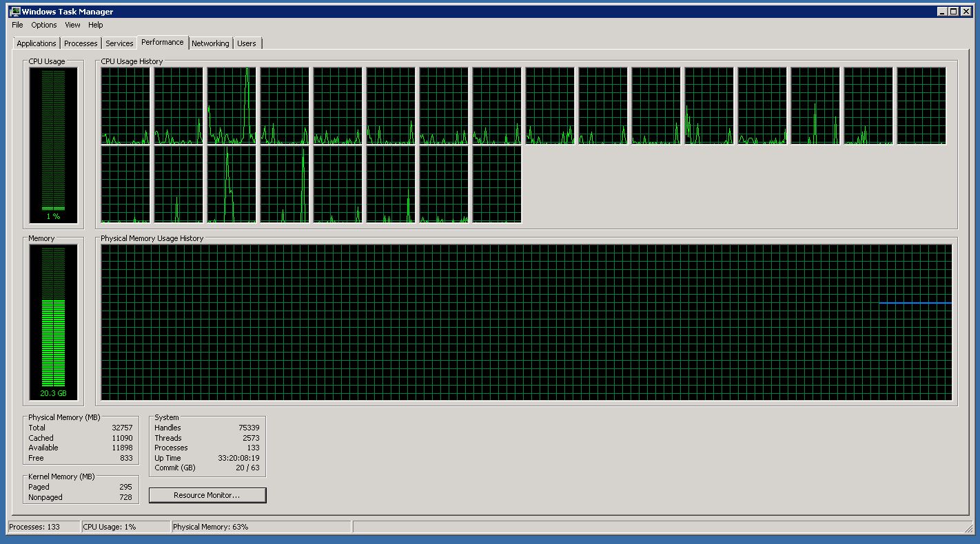Click the Up Time value 33:20:08:19

point(238,458)
